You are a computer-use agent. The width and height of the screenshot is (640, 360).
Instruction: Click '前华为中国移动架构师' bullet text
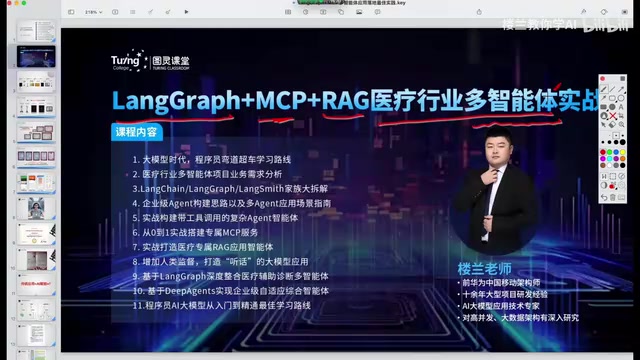pyautogui.click(x=501, y=282)
